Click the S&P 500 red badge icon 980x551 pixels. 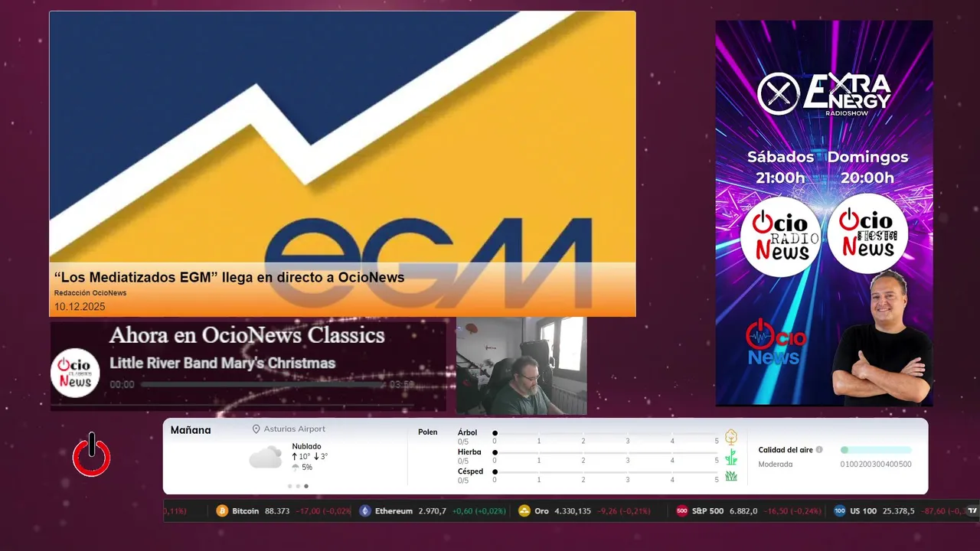coord(682,510)
